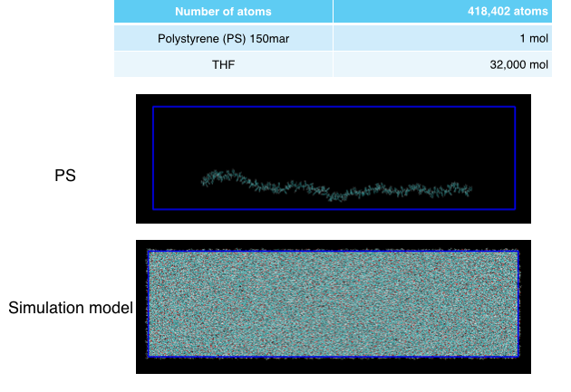Click the "PS" caption text

65,177
